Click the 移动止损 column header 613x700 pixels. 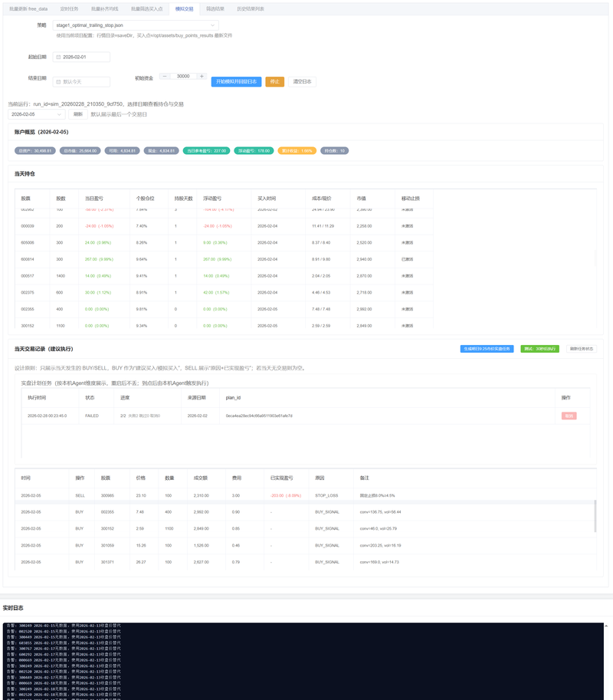[x=411, y=199]
